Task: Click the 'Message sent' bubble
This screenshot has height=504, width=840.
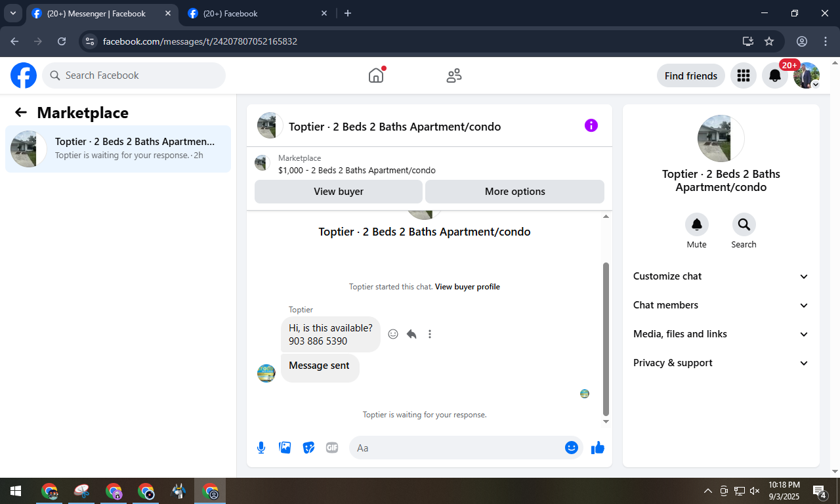Action: [x=320, y=368]
